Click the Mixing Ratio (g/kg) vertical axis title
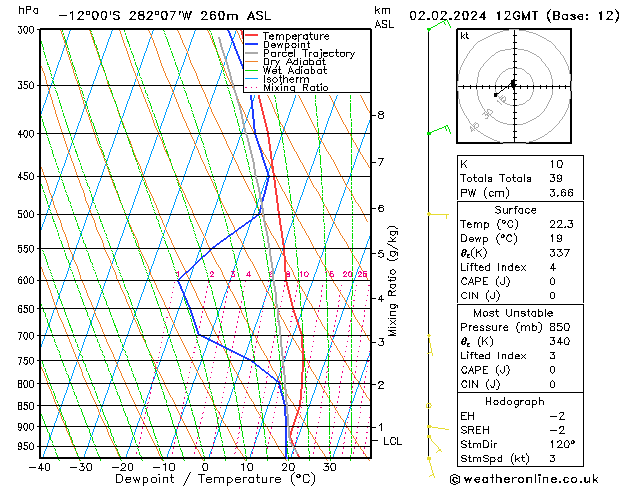629x486 pixels. point(392,281)
